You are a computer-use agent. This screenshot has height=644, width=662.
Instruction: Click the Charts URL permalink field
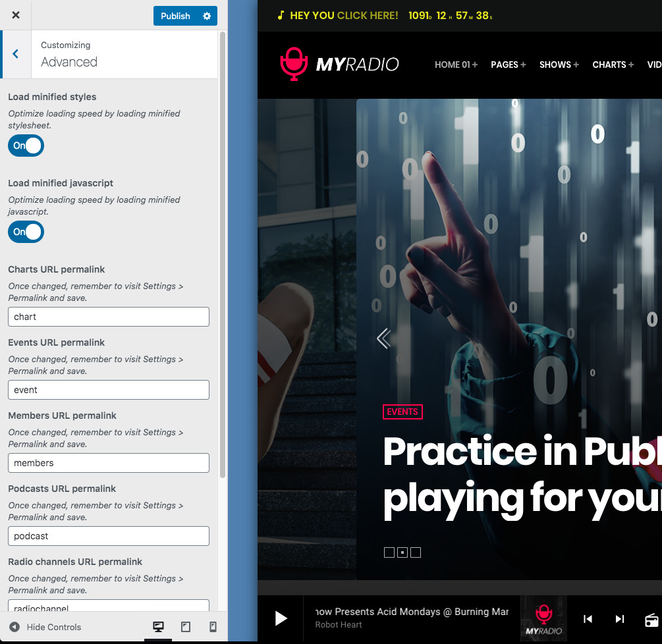pos(109,317)
